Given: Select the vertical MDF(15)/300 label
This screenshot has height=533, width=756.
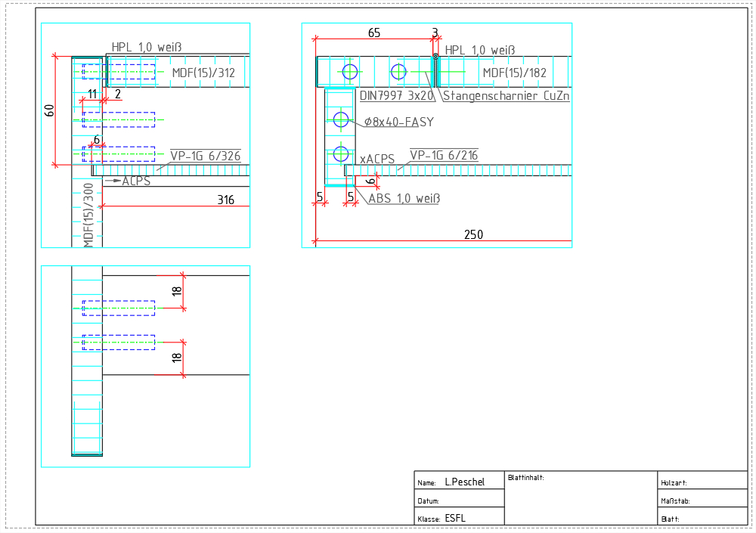Looking at the screenshot, I should coord(89,215).
